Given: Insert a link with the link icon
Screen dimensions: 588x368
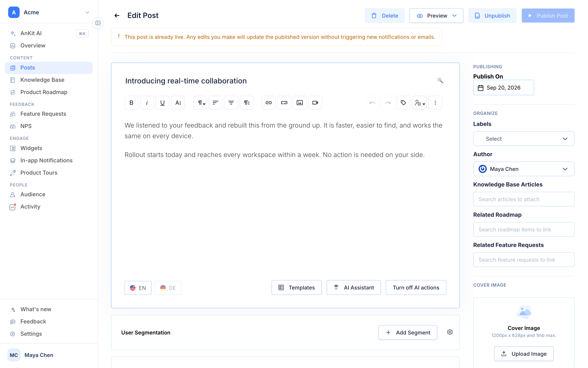Looking at the screenshot, I should [x=268, y=103].
